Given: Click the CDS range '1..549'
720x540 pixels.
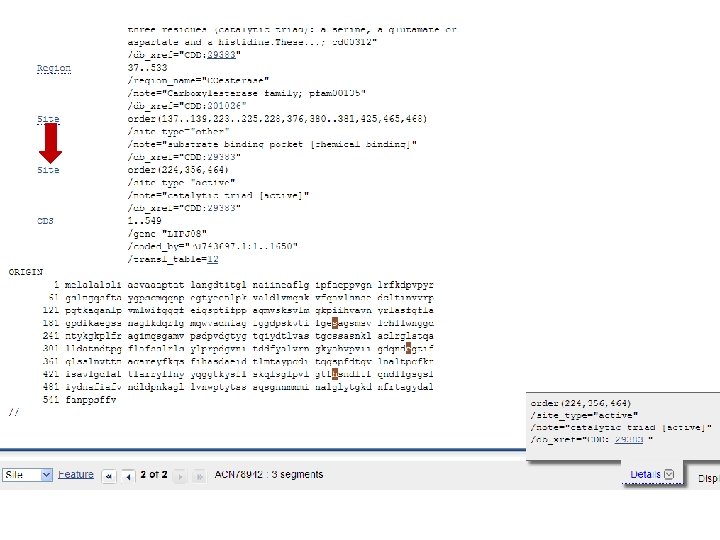Looking at the screenshot, I should point(145,221).
